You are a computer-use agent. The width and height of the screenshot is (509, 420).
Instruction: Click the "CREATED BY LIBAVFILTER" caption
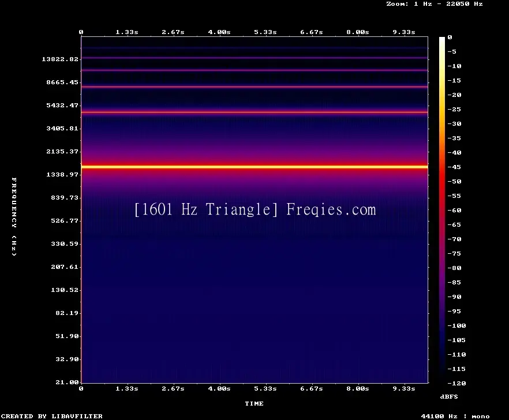(x=51, y=416)
